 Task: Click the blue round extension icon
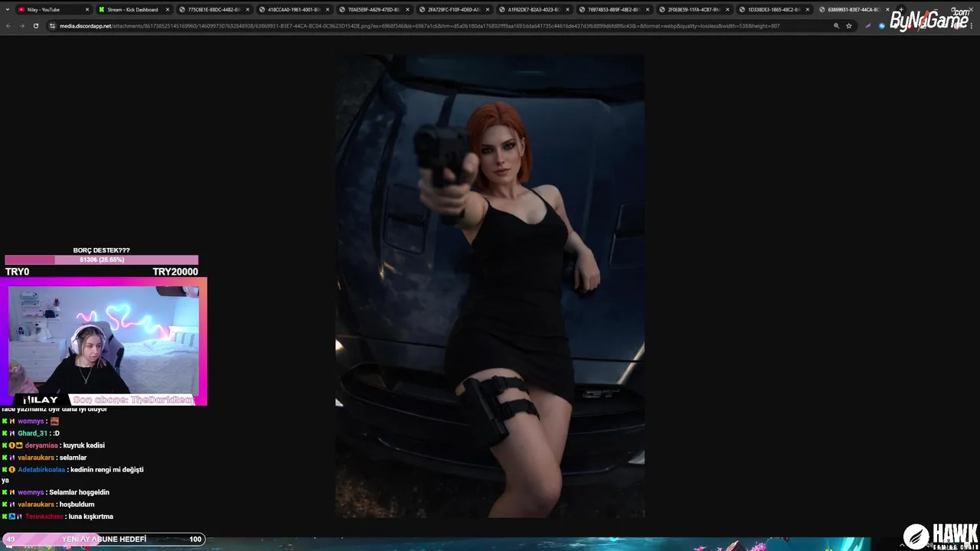[x=882, y=25]
